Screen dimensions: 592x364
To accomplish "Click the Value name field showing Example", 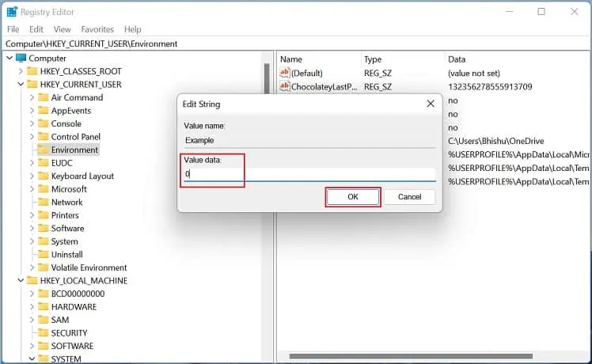I will [x=309, y=141].
